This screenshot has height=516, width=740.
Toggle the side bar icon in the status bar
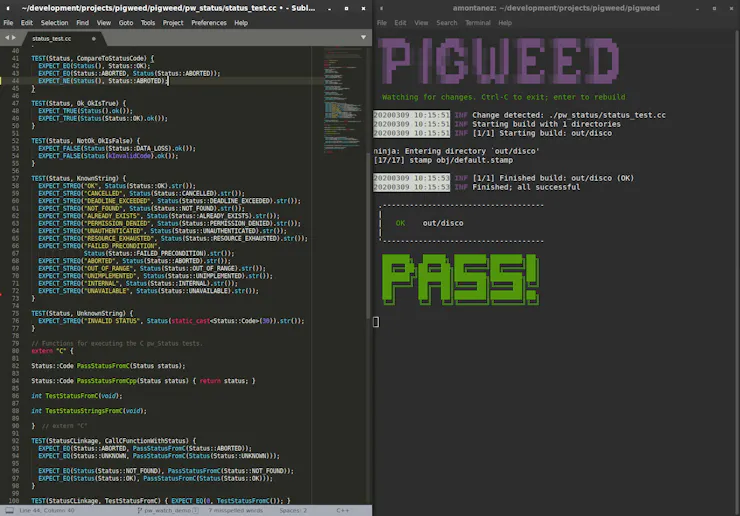(9, 510)
